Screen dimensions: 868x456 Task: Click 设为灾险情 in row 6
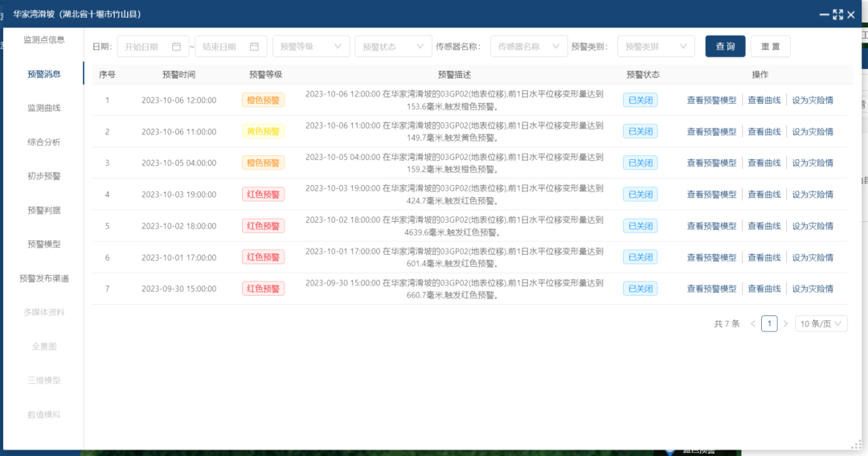[x=813, y=257]
